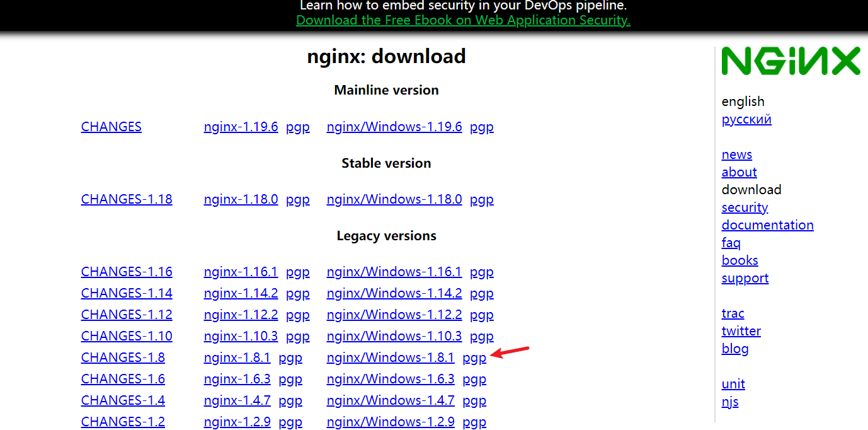Open pgp signature for nginx/Windows-1.8.1

tap(474, 358)
